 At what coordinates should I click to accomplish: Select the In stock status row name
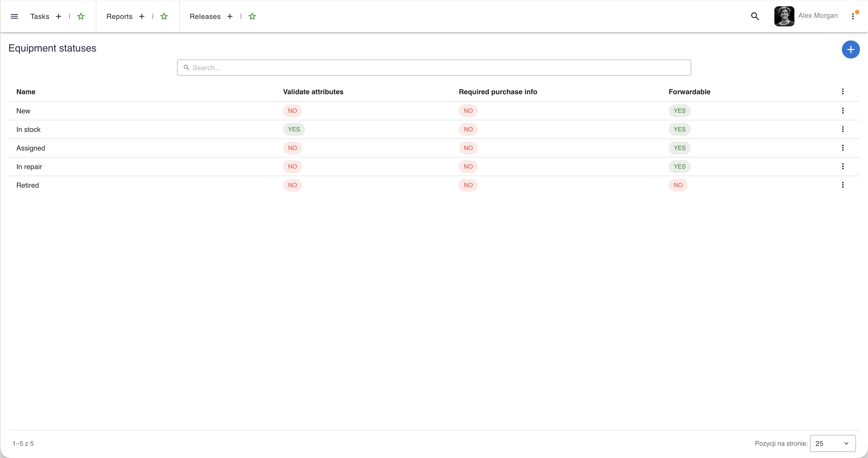pyautogui.click(x=28, y=129)
